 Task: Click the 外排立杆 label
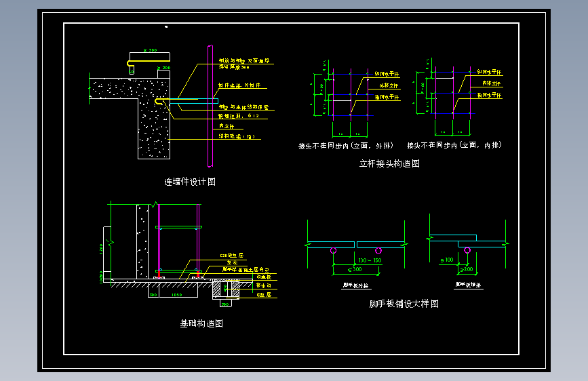coord(389,86)
